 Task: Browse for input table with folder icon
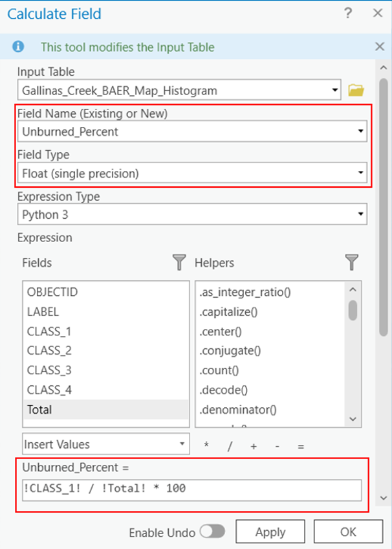click(x=356, y=90)
